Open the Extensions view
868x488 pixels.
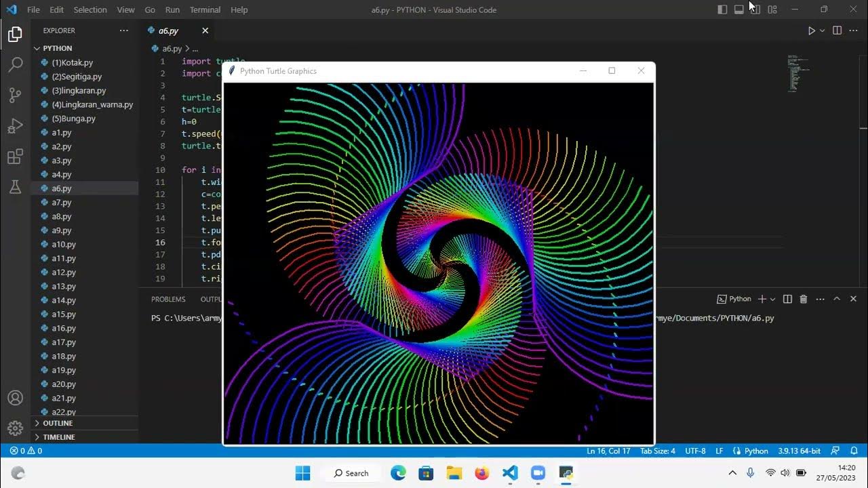(x=15, y=157)
